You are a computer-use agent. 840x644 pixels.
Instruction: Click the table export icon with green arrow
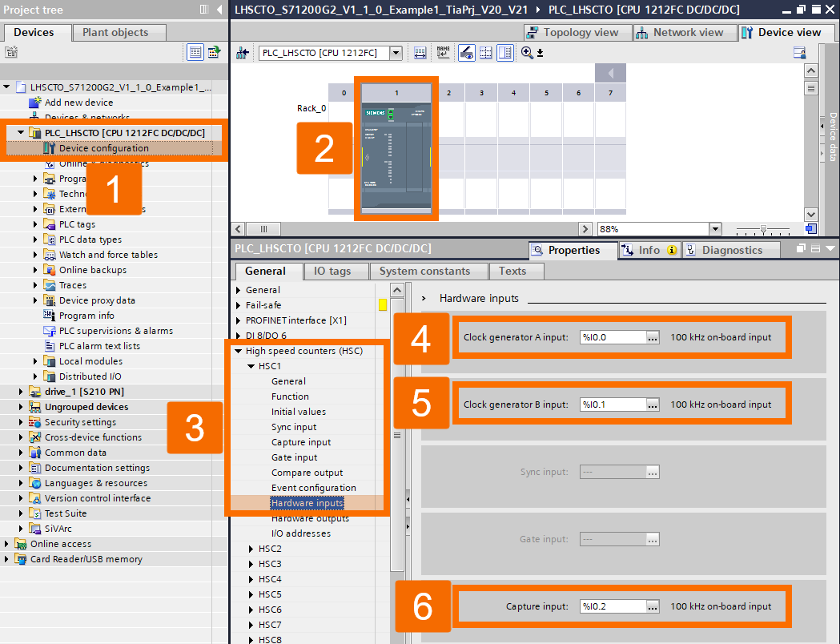pos(215,52)
